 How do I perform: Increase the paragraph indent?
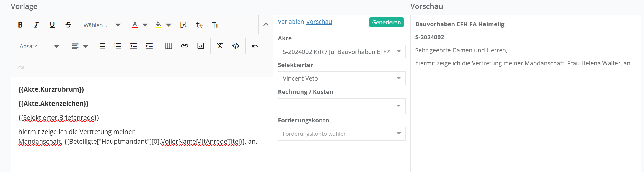pyautogui.click(x=149, y=46)
